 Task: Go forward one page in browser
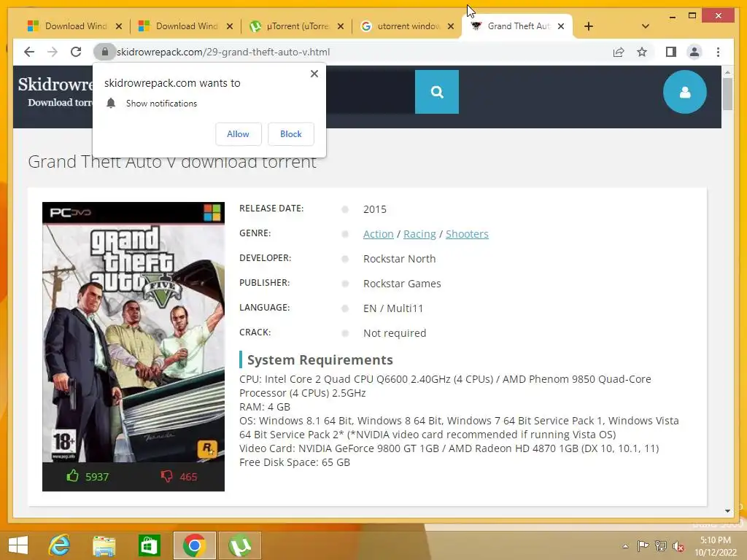53,52
